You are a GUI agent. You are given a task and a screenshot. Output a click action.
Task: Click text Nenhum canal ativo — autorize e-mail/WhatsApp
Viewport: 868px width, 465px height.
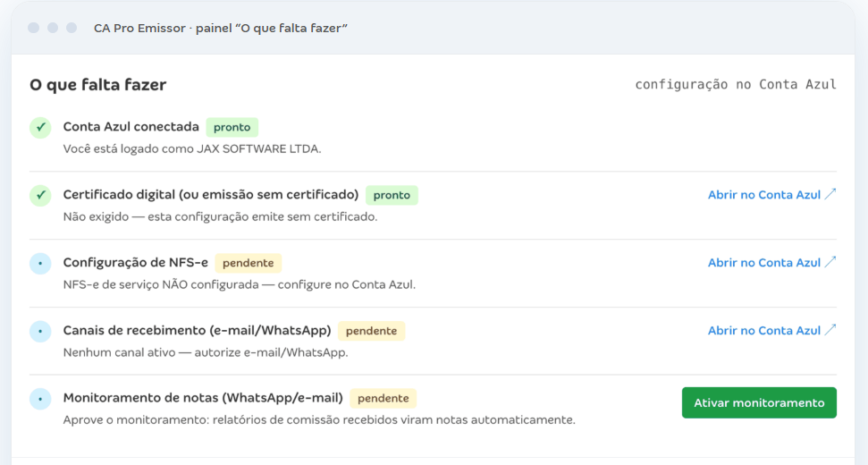click(x=206, y=352)
